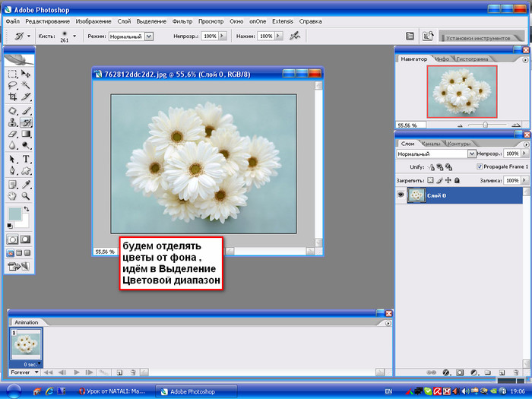This screenshot has width=532, height=399.
Task: Toggle lock position icon
Action: pos(448,181)
